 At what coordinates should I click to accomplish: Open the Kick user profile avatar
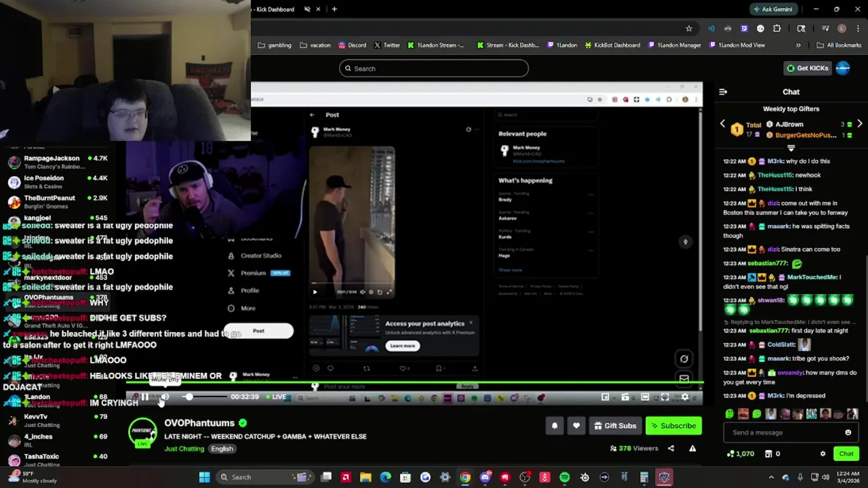click(x=843, y=68)
